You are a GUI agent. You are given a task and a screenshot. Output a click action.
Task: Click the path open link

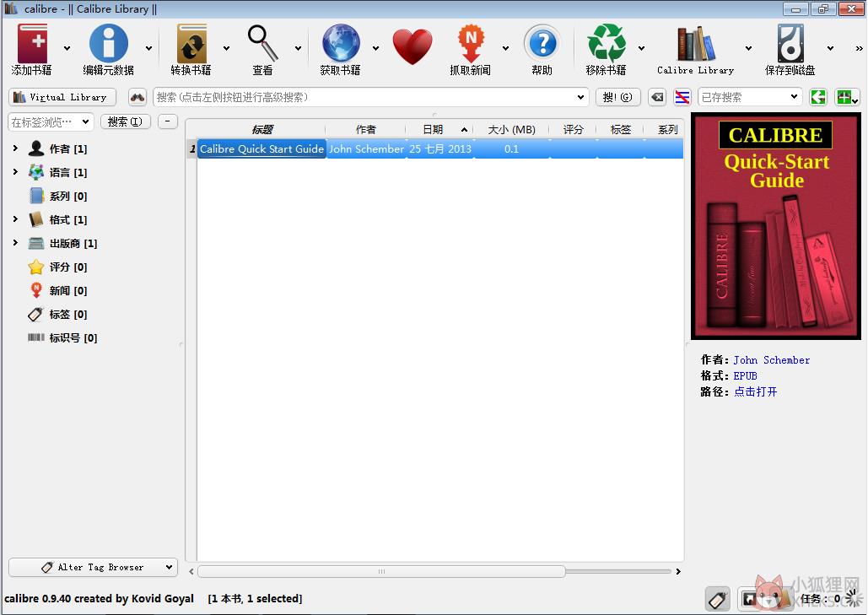pos(755,392)
